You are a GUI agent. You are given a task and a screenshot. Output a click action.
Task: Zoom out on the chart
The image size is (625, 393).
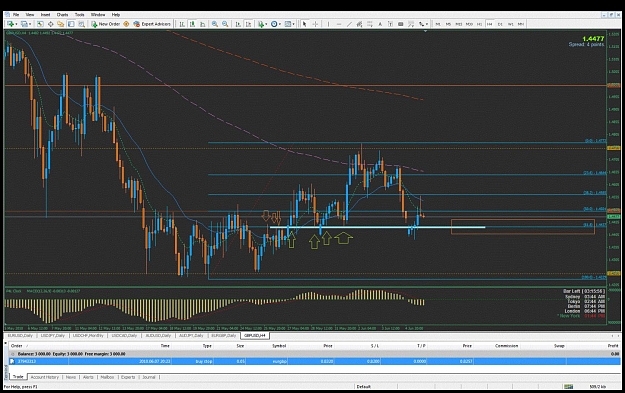pos(225,24)
